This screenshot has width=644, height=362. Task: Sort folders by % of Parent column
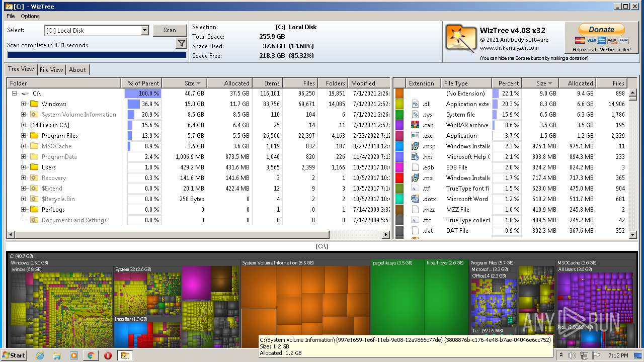point(141,83)
